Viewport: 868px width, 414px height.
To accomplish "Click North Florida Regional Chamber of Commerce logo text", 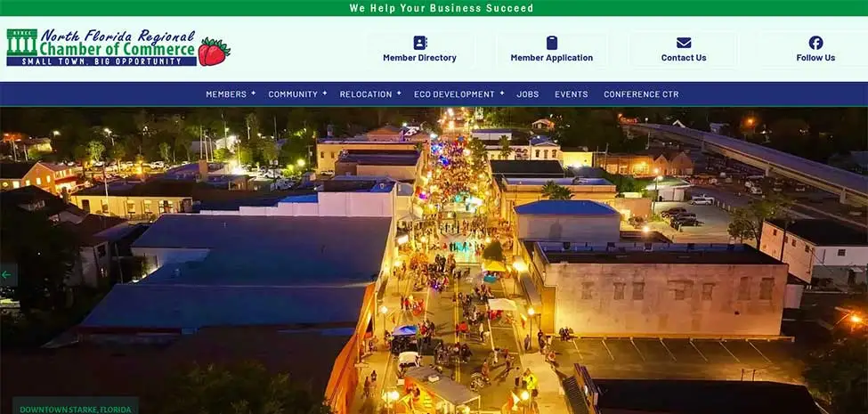I will click(118, 43).
